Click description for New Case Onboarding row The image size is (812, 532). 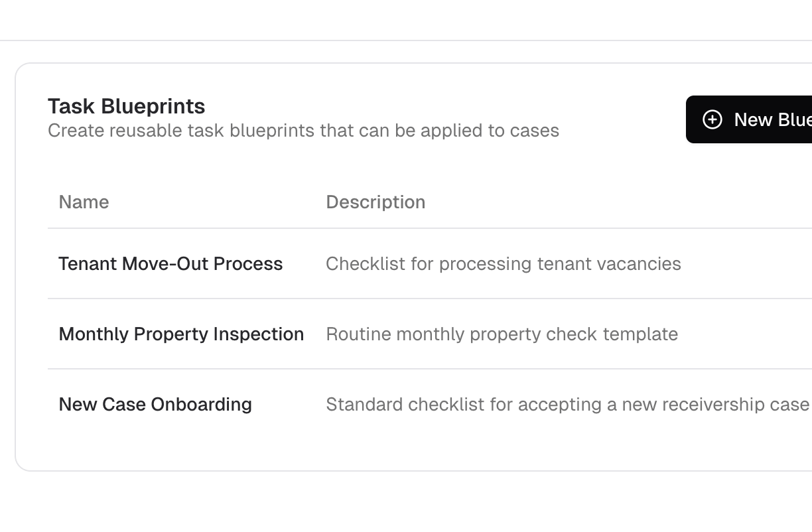click(x=564, y=404)
